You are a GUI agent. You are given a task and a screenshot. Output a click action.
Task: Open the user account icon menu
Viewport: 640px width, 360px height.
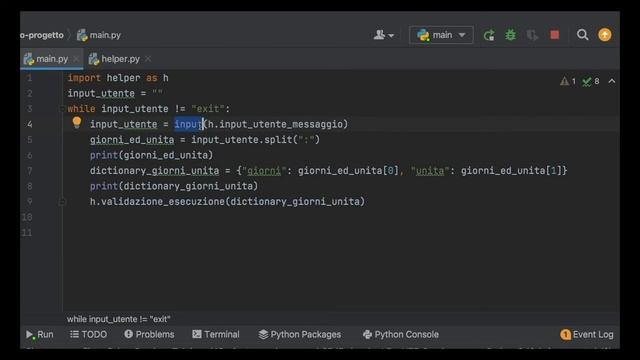[x=383, y=35]
